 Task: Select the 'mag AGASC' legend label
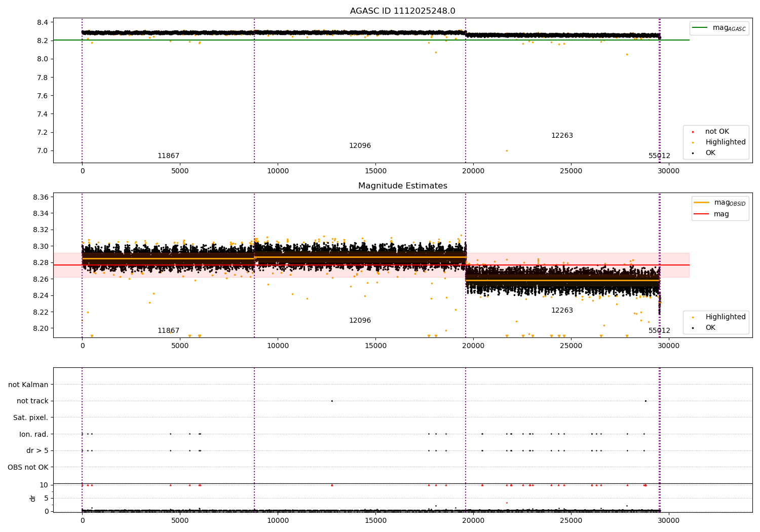[729, 28]
